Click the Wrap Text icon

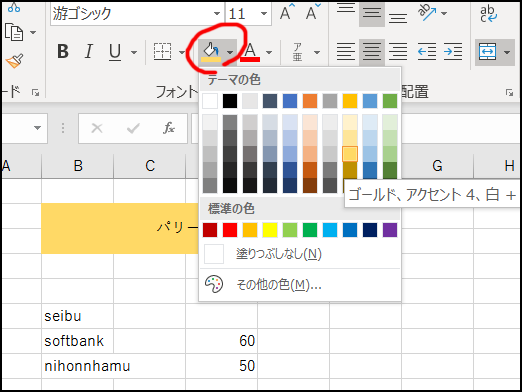click(x=488, y=14)
